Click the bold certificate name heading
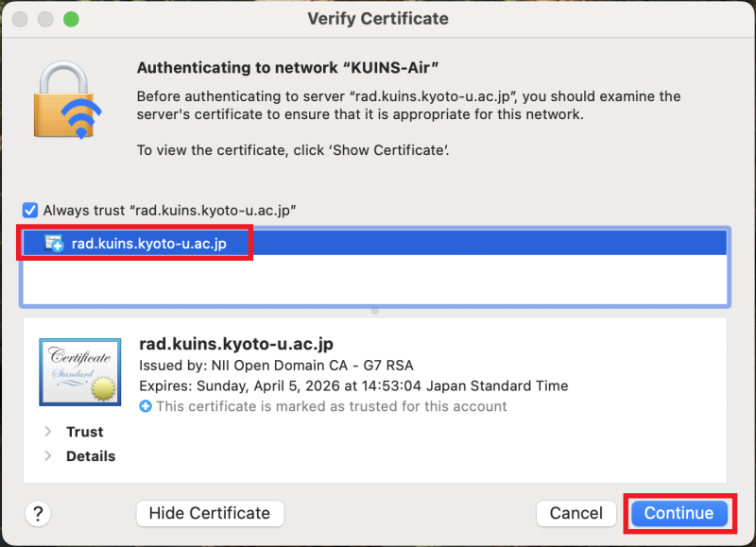 pos(236,344)
